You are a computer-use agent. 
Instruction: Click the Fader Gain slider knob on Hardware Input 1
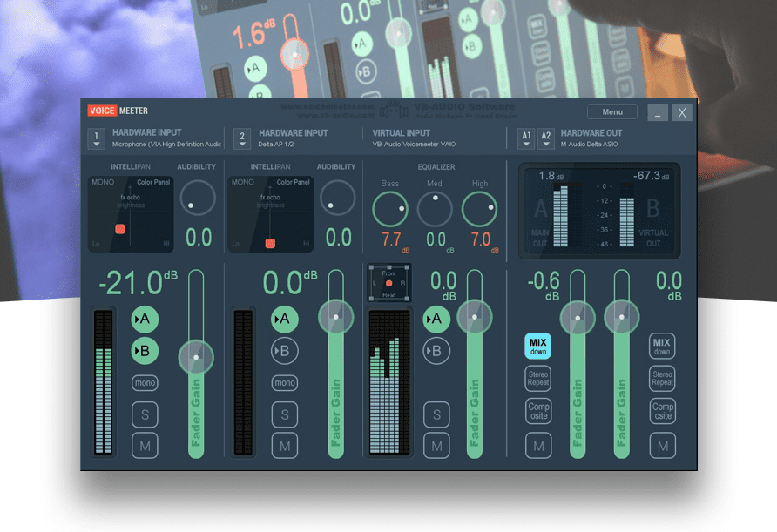196,357
